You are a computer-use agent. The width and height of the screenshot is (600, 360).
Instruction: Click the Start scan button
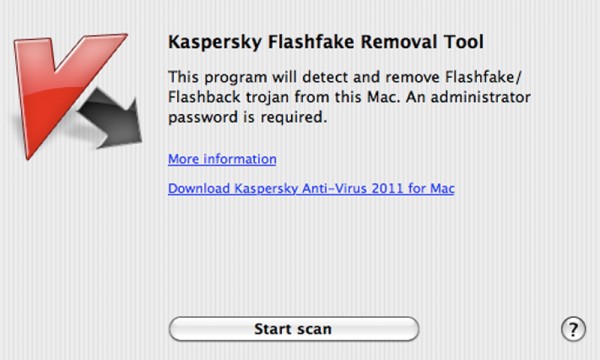293,329
